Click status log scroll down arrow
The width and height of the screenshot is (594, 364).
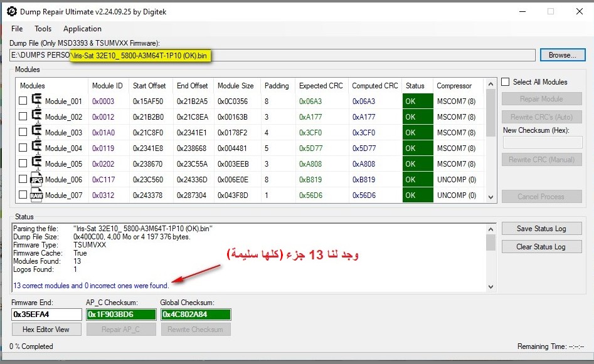(x=491, y=287)
